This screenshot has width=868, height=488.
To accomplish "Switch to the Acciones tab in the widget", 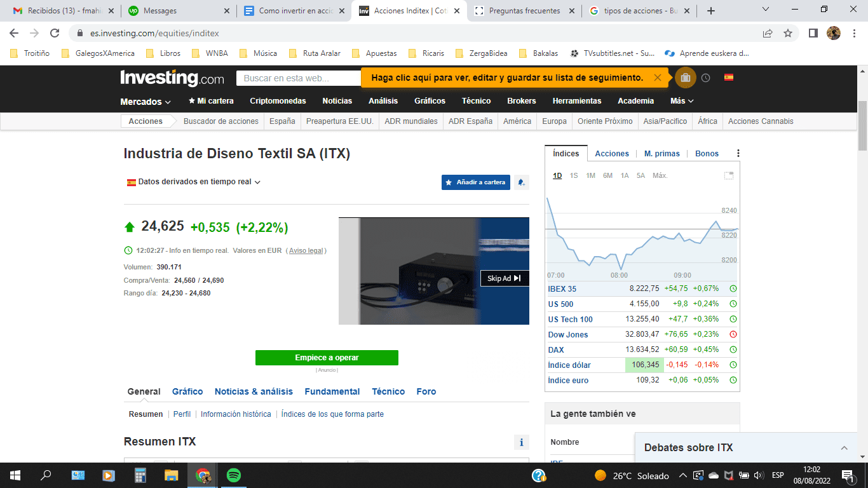I will coord(612,154).
